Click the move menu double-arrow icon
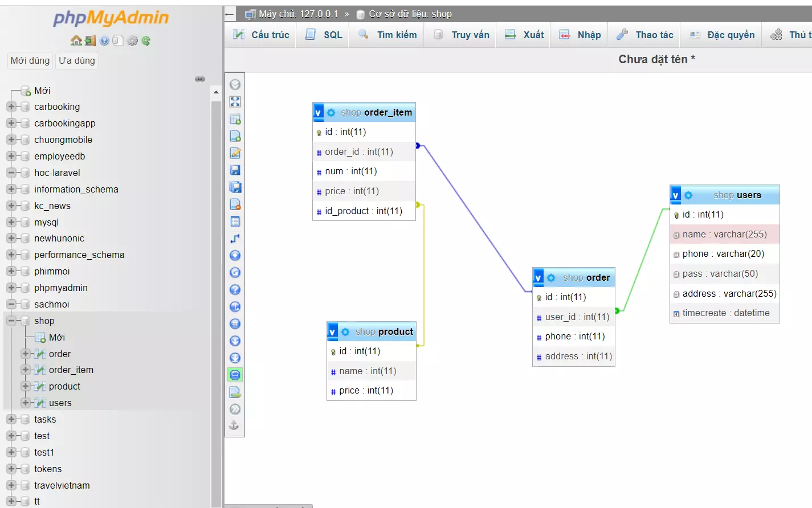 pos(235,409)
